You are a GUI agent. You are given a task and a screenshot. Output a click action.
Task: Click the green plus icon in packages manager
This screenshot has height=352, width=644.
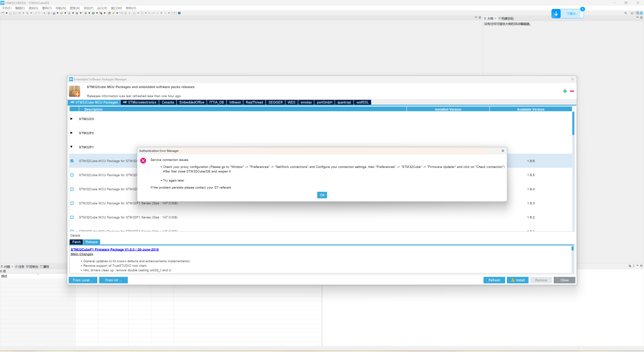pos(565,91)
